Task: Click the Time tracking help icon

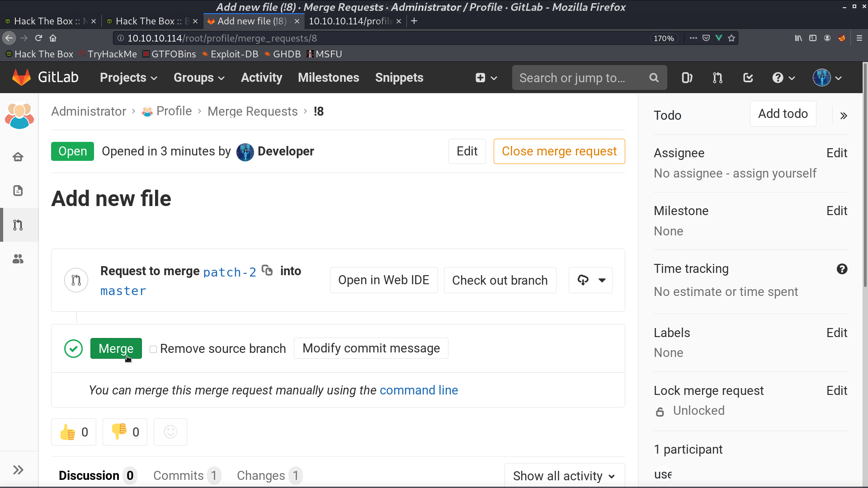Action: pyautogui.click(x=842, y=269)
